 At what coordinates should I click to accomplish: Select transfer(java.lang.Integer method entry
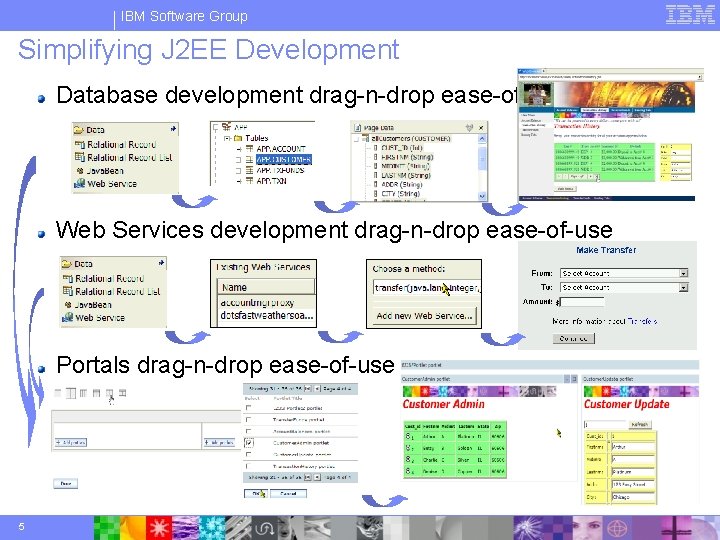pos(427,288)
